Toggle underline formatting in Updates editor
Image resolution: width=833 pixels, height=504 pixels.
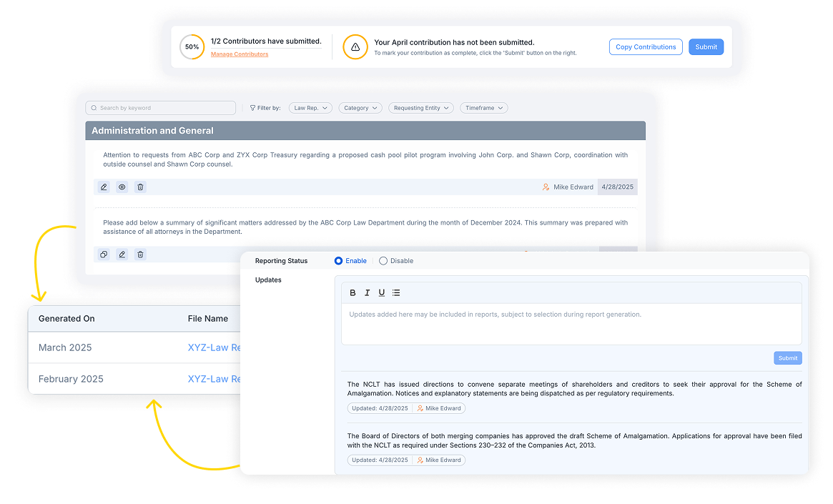[381, 292]
